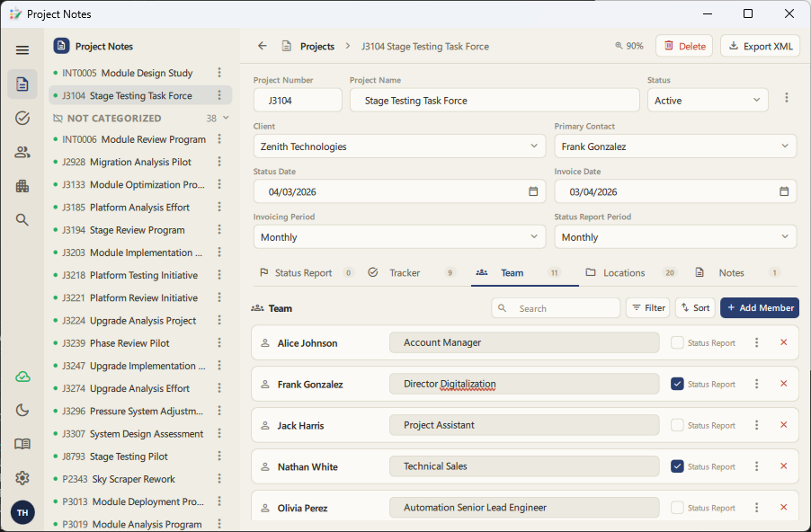
Task: Click the team Search field
Action: click(x=556, y=308)
